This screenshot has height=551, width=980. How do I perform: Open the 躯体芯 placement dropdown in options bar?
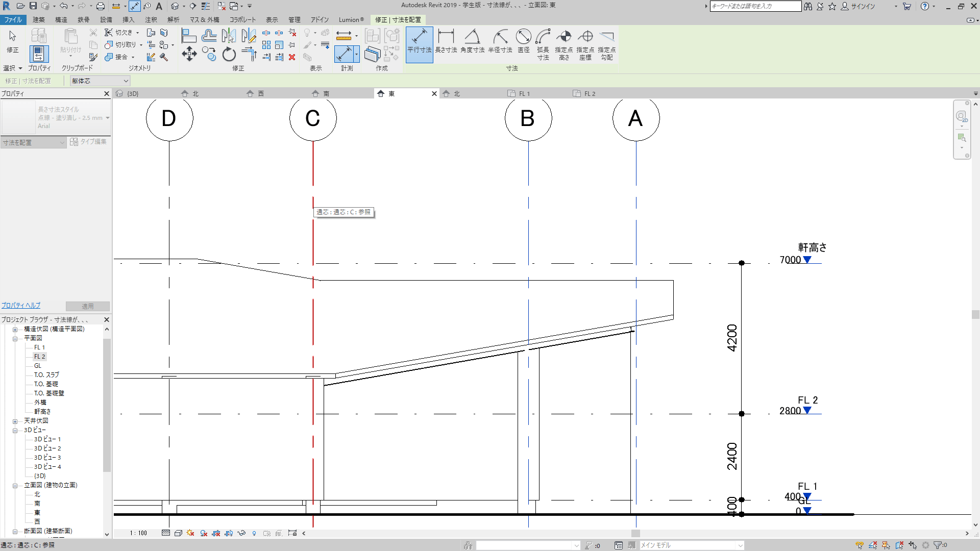[100, 81]
